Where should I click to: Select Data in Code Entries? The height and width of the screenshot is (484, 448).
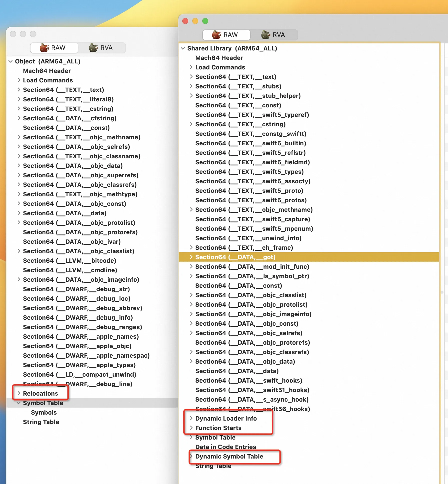pos(226,447)
